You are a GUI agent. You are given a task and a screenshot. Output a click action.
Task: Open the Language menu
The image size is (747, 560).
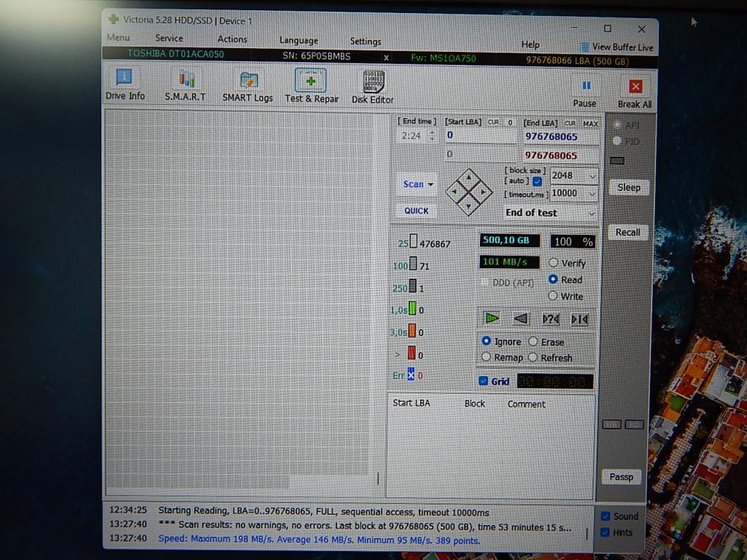298,41
